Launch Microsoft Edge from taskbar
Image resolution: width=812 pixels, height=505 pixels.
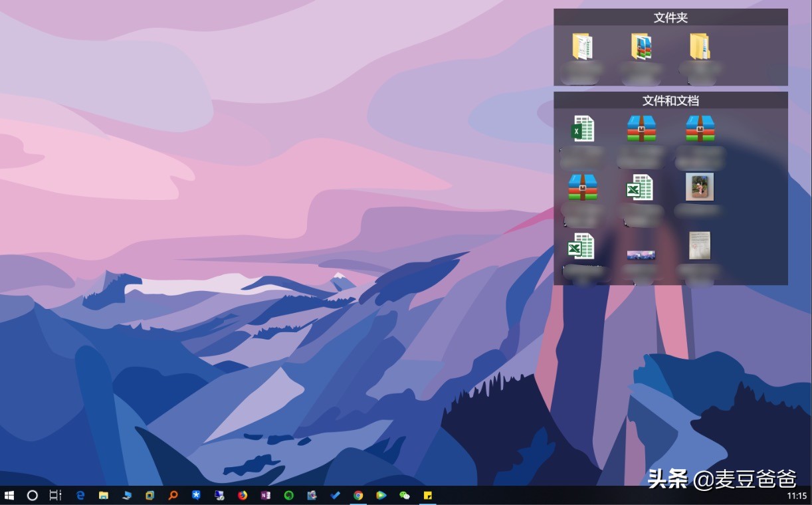click(80, 495)
